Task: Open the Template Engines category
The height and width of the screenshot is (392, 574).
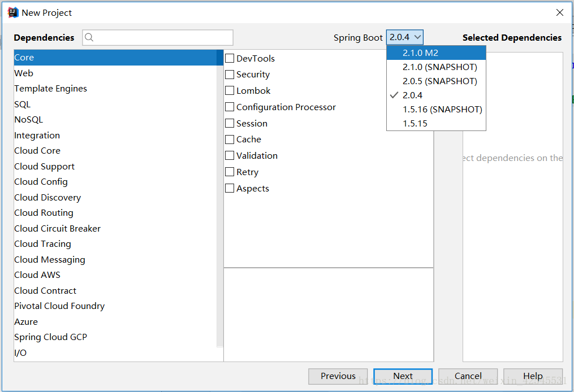Action: (115, 89)
